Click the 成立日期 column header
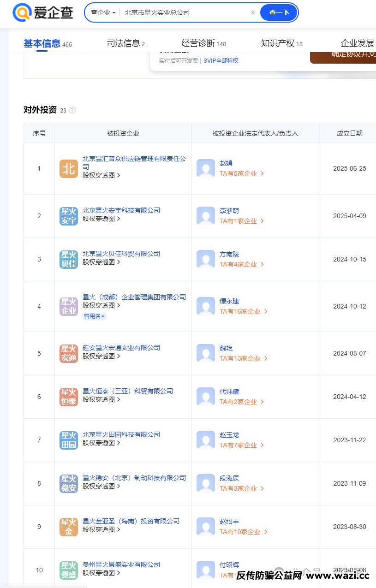This screenshot has width=376, height=588. click(350, 133)
